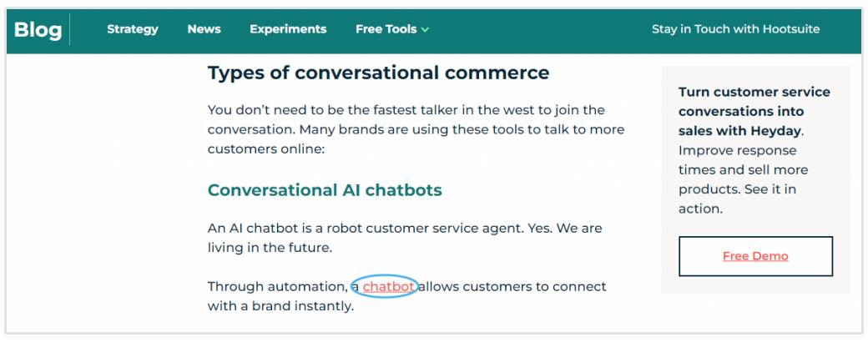Viewport: 868px width, 342px height.
Task: Click the Types of conversational commerce heading
Action: [378, 73]
